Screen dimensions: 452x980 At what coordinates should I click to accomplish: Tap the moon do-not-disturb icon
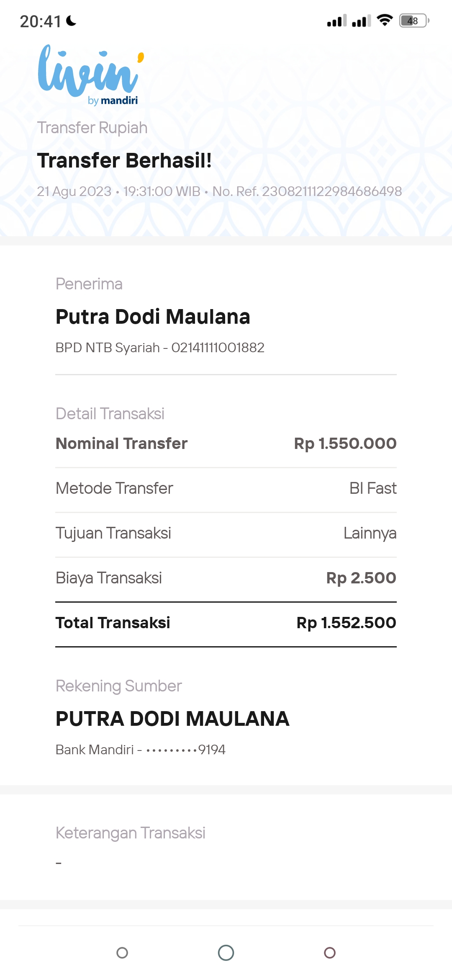(72, 21)
